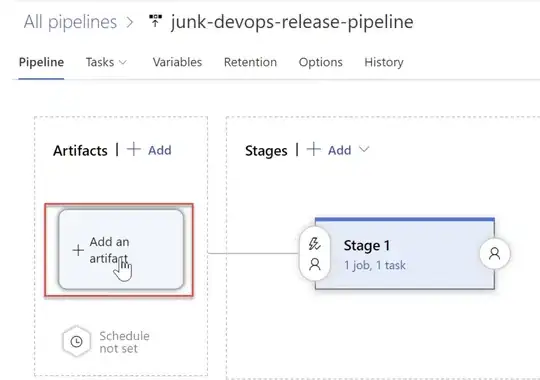Click the Add an artifact card
This screenshot has height=380, width=540.
tap(121, 249)
